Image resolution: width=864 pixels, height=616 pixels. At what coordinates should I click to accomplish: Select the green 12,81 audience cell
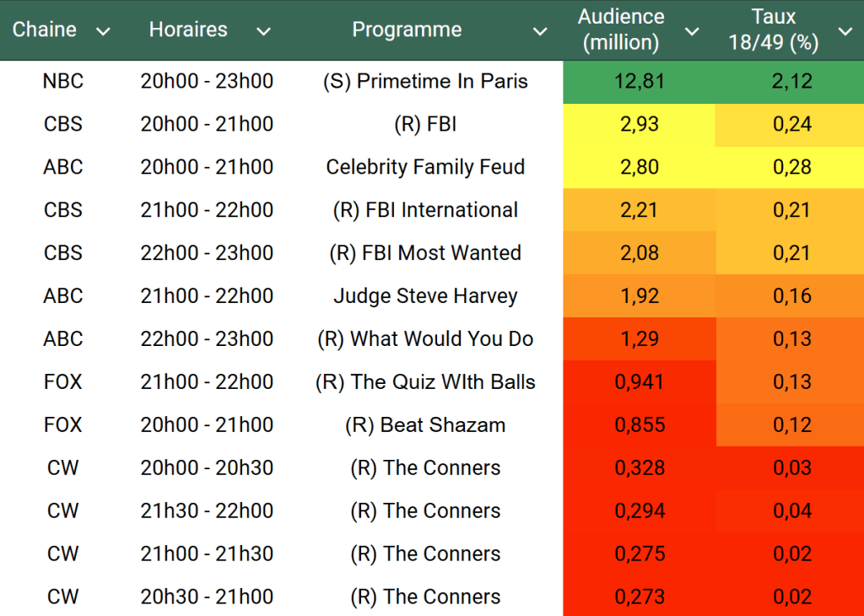click(x=639, y=82)
